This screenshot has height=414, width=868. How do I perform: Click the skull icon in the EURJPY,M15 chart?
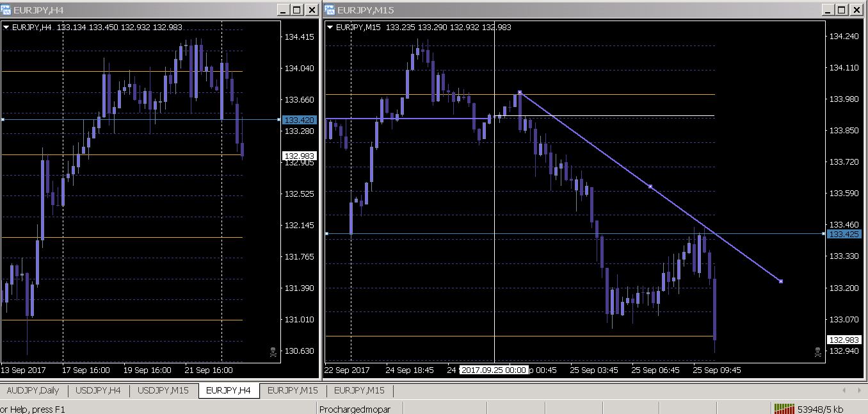[817, 352]
